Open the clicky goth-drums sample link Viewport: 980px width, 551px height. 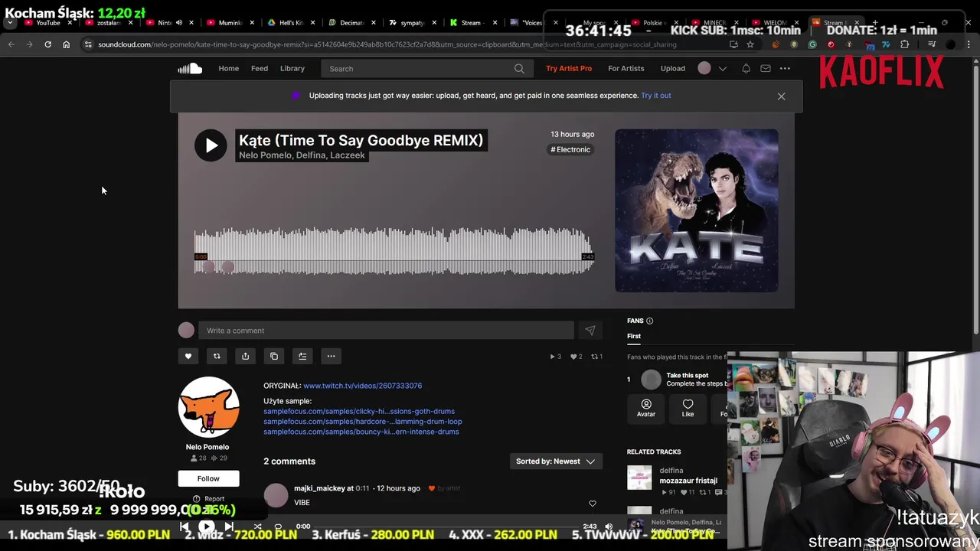point(359,412)
